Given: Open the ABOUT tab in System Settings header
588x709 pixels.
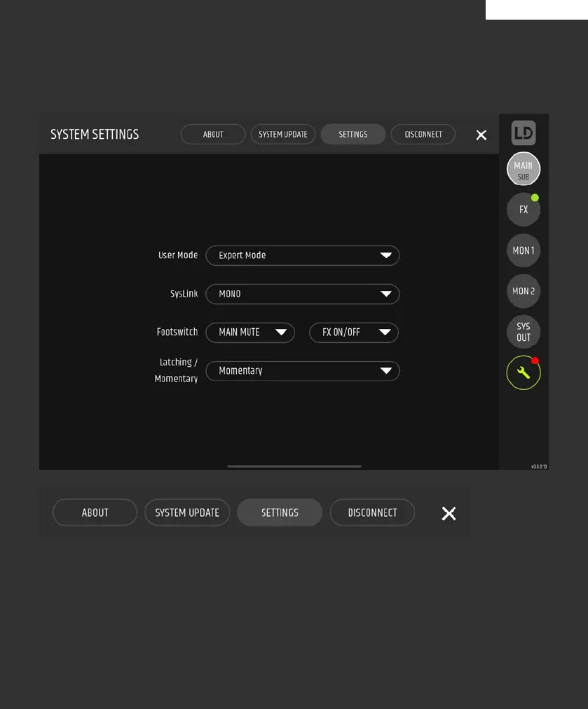Looking at the screenshot, I should click(x=213, y=135).
